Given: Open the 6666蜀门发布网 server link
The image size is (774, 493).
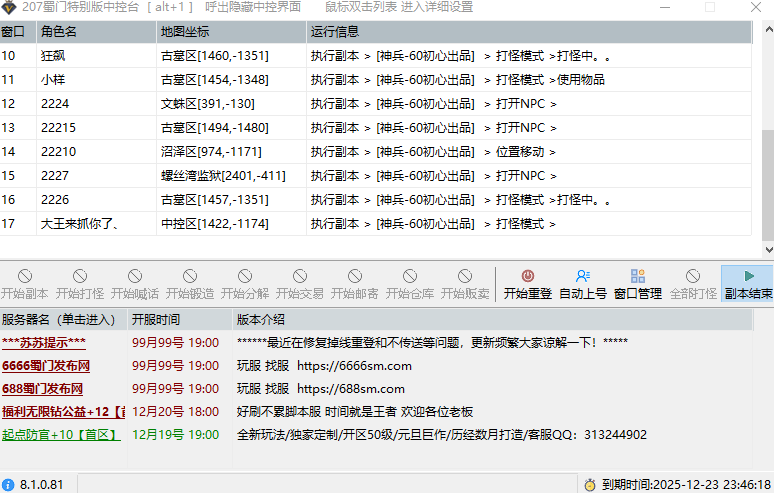Looking at the screenshot, I should [x=46, y=366].
